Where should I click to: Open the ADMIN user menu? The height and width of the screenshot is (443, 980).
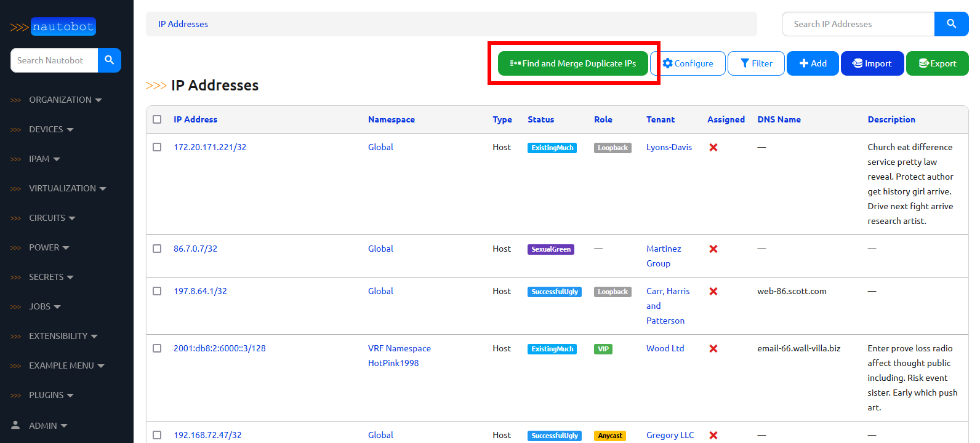(47, 426)
